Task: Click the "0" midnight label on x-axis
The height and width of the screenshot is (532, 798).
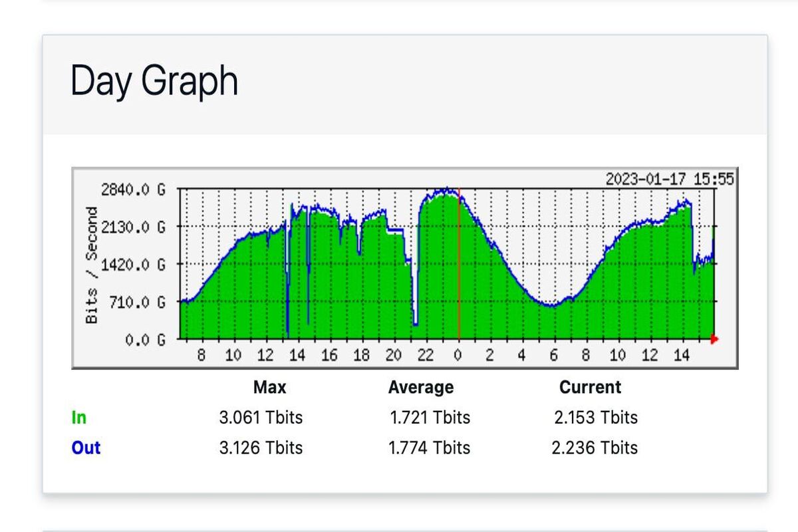Action: pyautogui.click(x=458, y=356)
